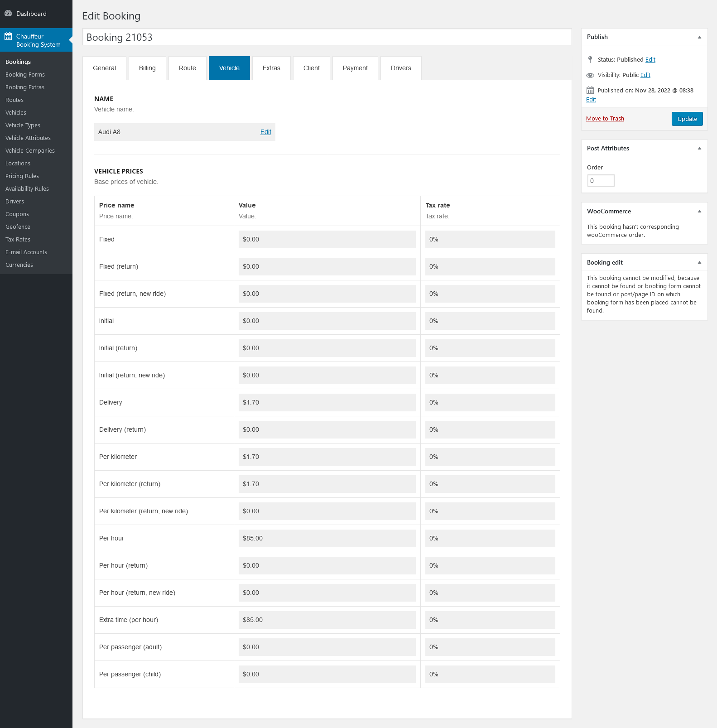The width and height of the screenshot is (717, 728).
Task: Click the Visibility eye icon
Action: click(x=590, y=75)
